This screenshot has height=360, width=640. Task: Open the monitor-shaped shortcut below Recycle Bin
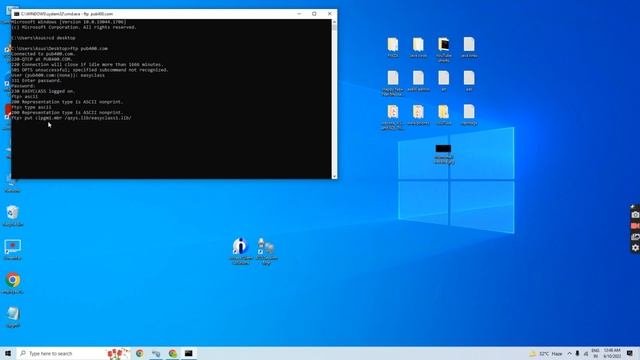pyautogui.click(x=13, y=249)
